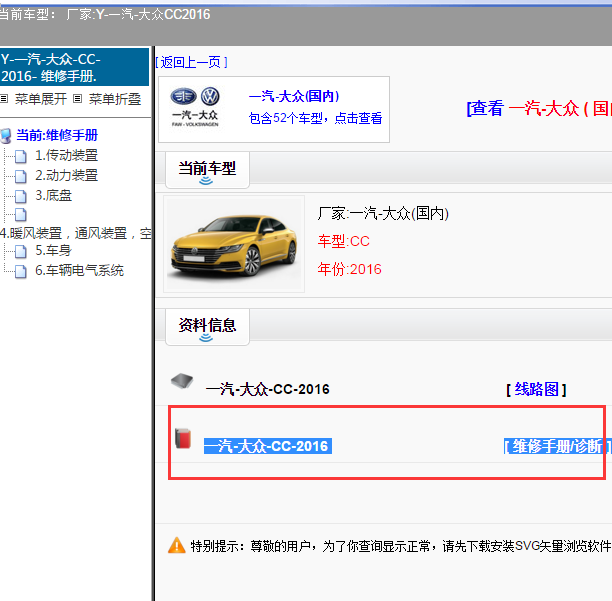Click the page icon next to 1.传动装置
The width and height of the screenshot is (612, 601).
21,156
